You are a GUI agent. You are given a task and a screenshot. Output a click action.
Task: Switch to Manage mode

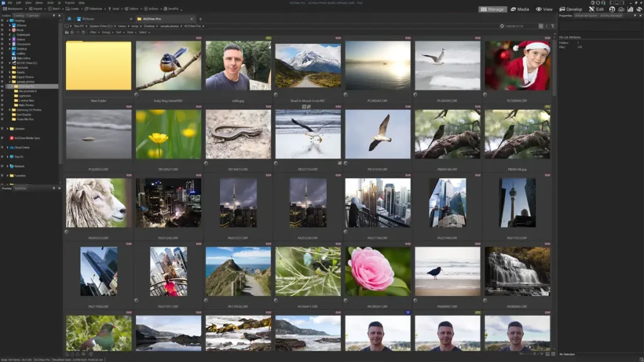point(492,9)
